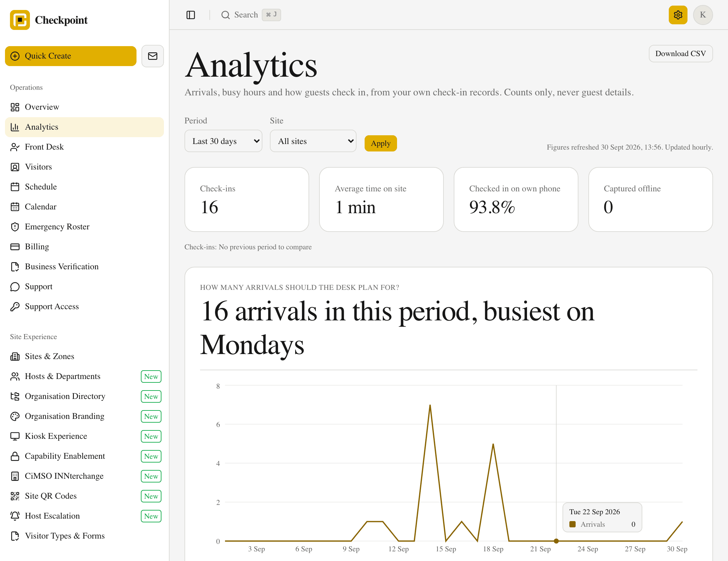Screen dimensions: 728x561
Task: Open the Site dropdown All sites
Action: [x=313, y=141]
